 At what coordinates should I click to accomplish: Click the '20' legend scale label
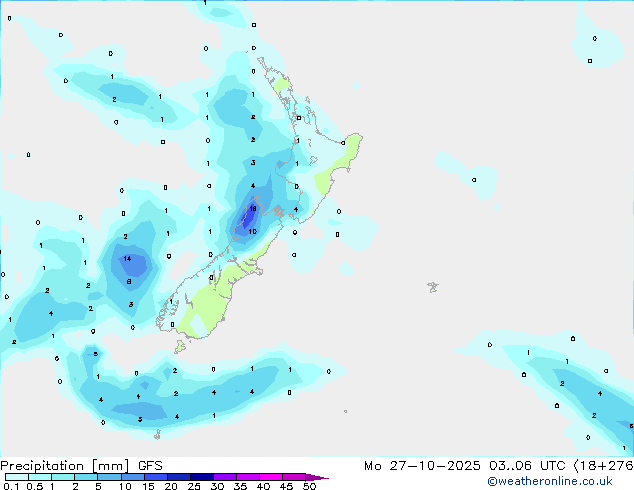pos(171,486)
